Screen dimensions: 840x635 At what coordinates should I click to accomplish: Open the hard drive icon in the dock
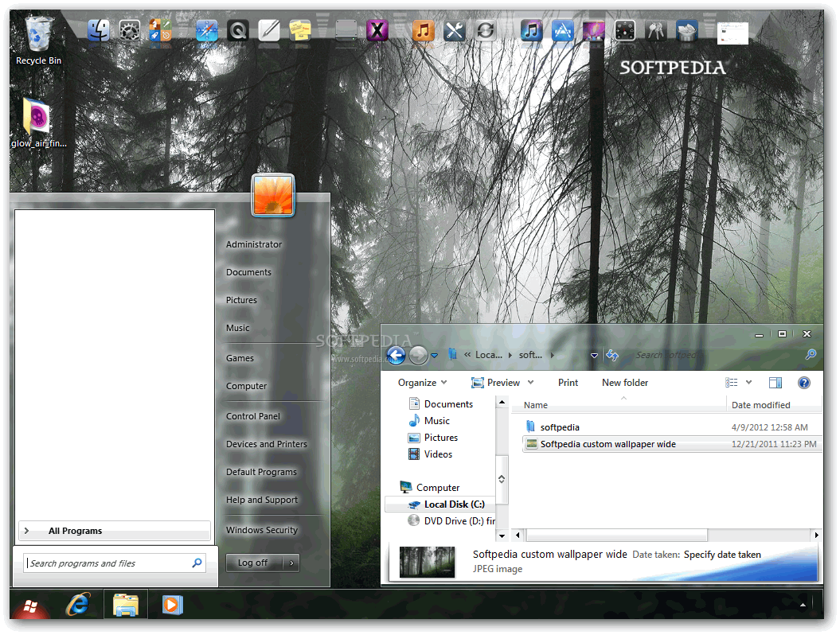click(x=346, y=30)
